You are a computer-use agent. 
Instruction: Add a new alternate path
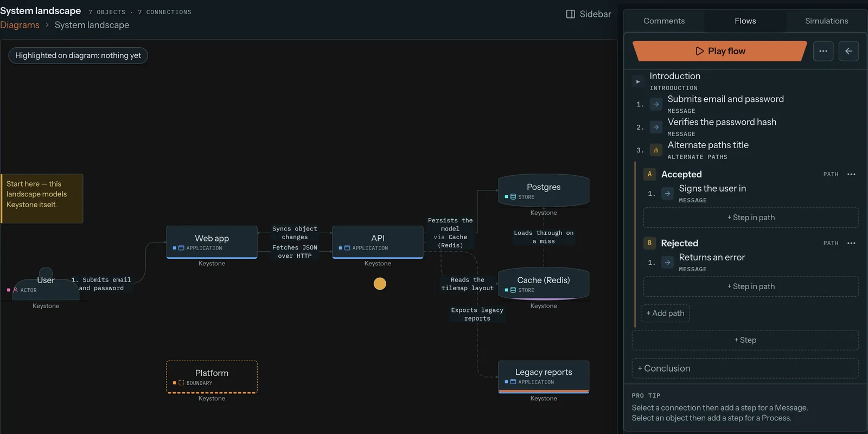coord(665,313)
